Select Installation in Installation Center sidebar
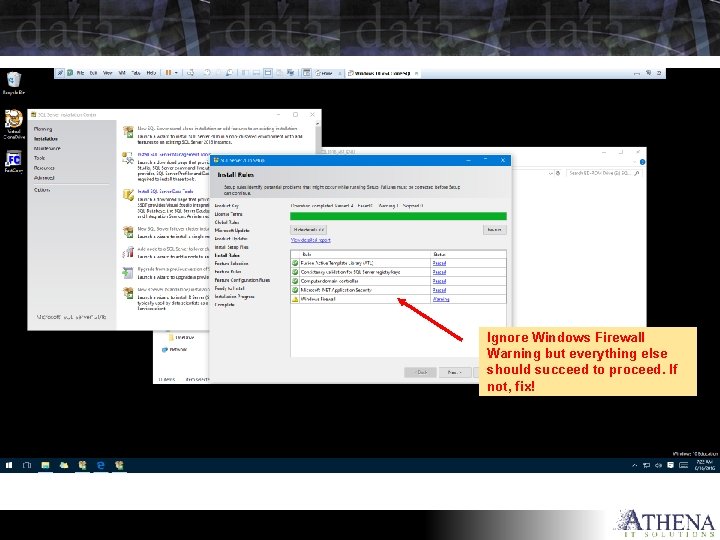This screenshot has height=540, width=720. (46, 139)
